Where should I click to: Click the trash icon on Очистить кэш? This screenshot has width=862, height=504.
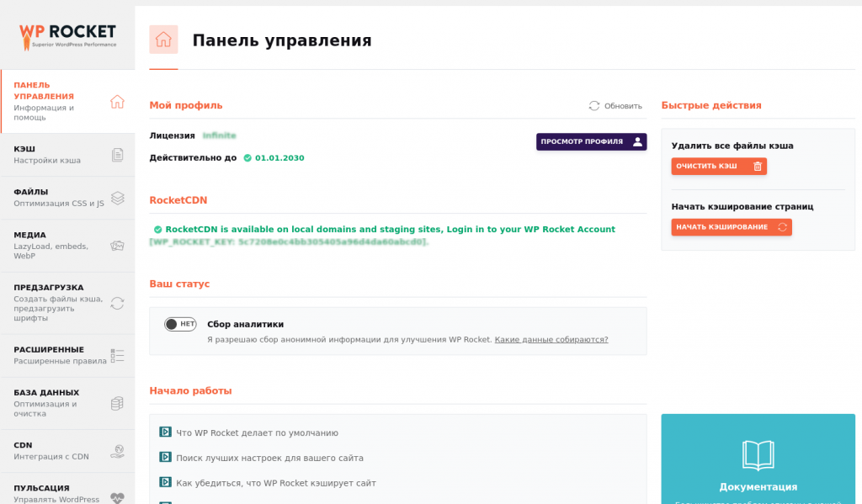click(757, 166)
